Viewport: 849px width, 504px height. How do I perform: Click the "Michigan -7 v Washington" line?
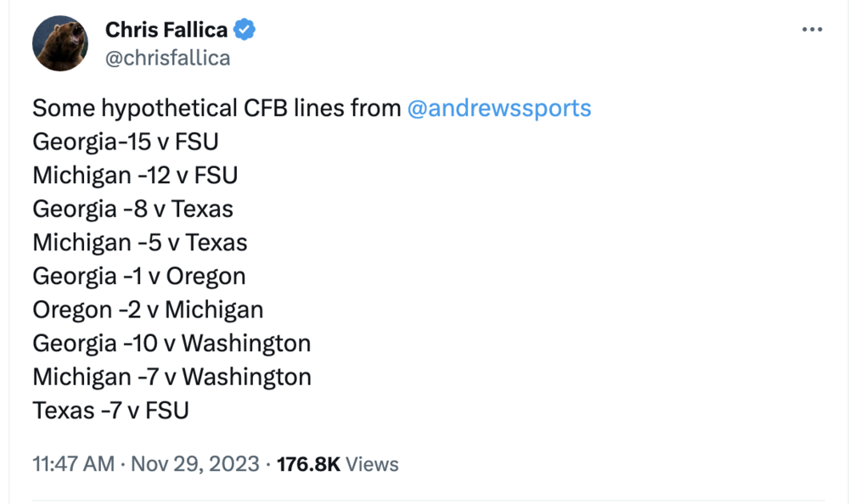(x=171, y=377)
